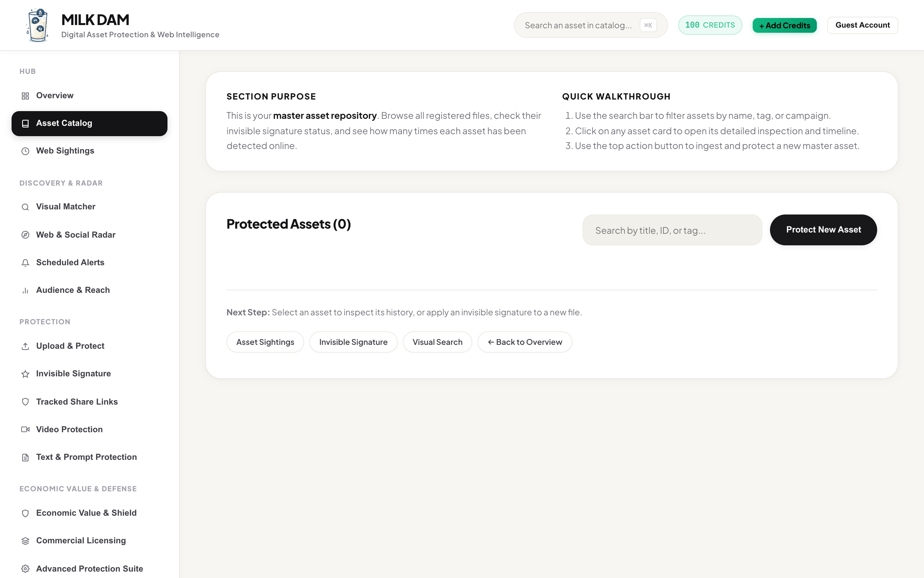Click the Web & Social Radar compass icon
This screenshot has height=578, width=924.
(x=25, y=235)
